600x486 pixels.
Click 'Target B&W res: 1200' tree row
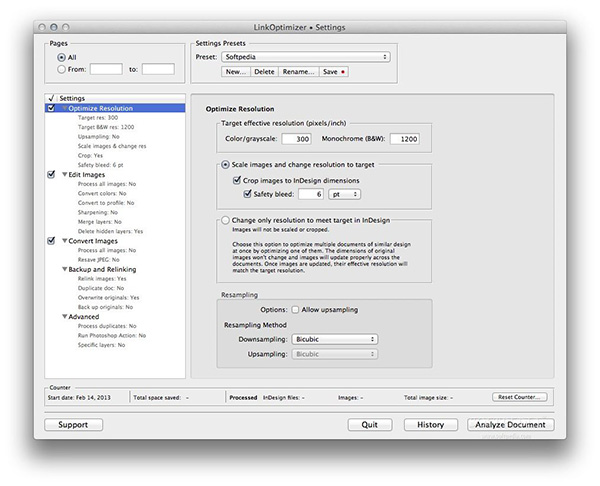(x=106, y=127)
